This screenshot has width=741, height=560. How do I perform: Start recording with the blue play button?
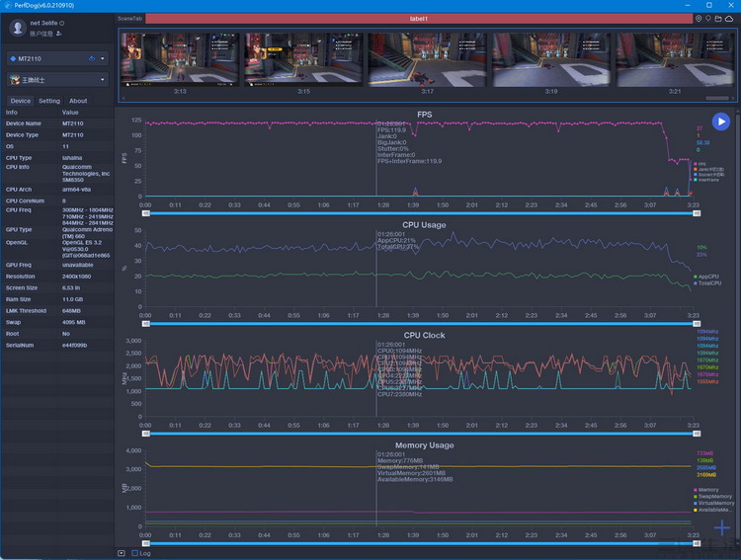(x=720, y=121)
